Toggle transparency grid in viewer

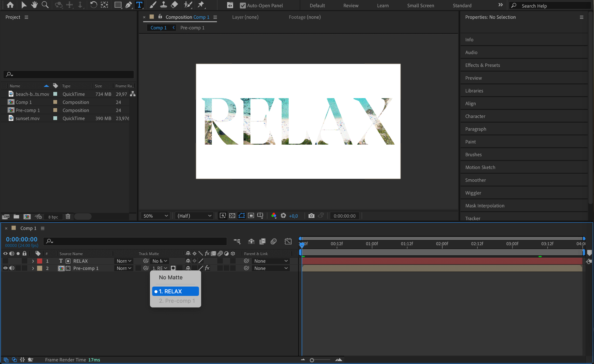(232, 216)
